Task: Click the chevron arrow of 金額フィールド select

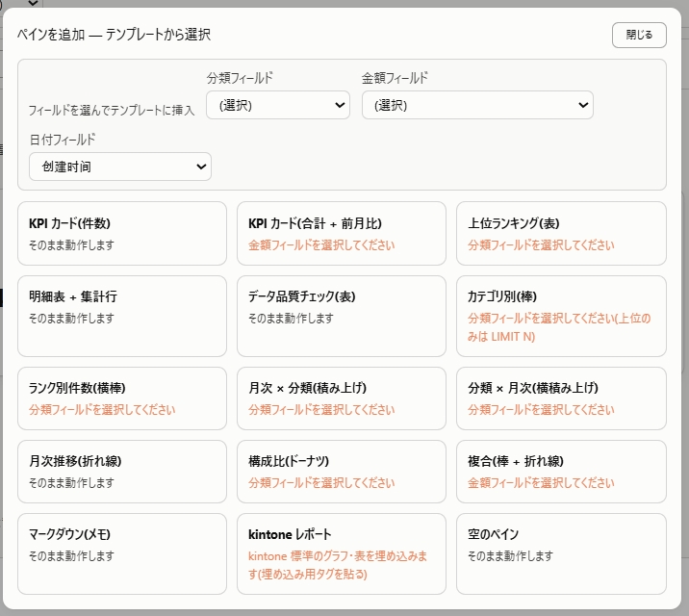Action: [x=583, y=105]
